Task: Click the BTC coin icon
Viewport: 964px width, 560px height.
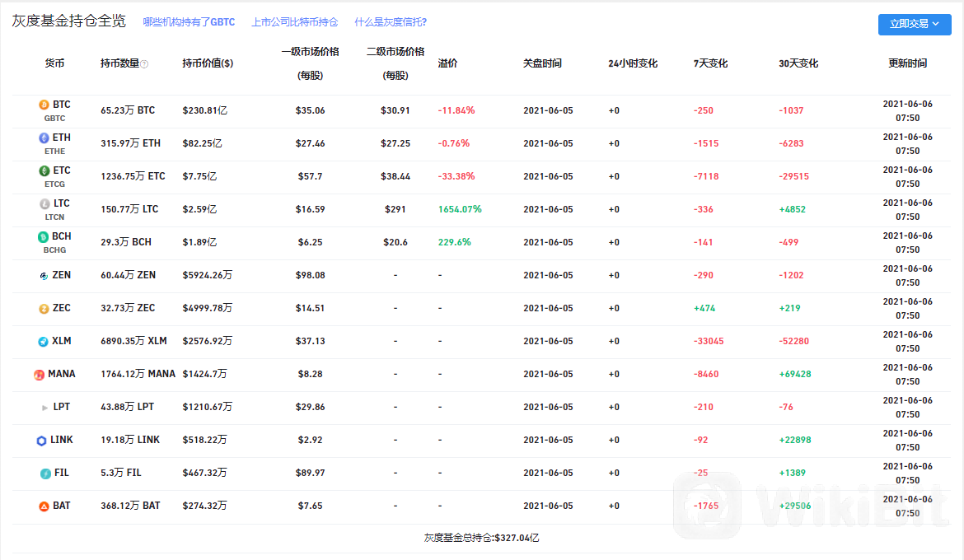Action: click(x=44, y=105)
